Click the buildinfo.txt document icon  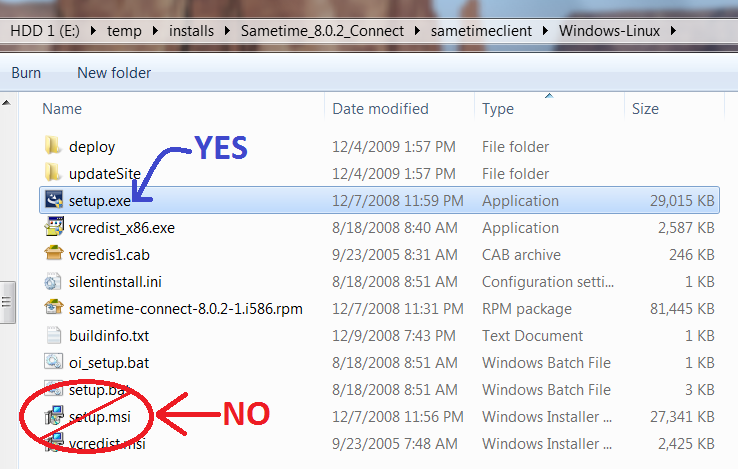(54, 336)
